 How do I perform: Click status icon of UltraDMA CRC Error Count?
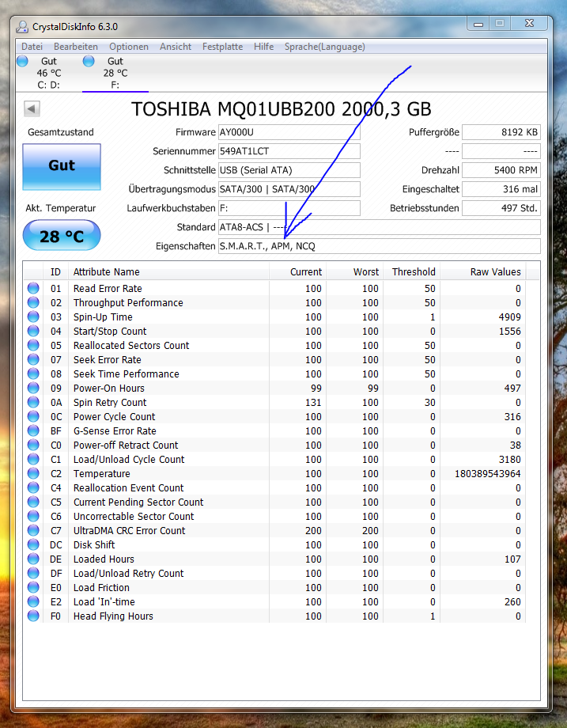(33, 530)
